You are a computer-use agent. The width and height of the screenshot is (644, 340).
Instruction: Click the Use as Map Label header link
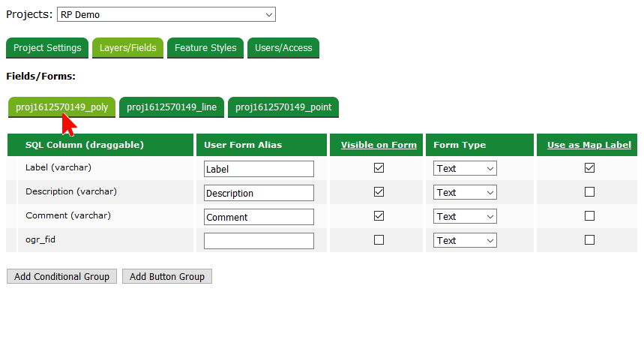pyautogui.click(x=589, y=145)
